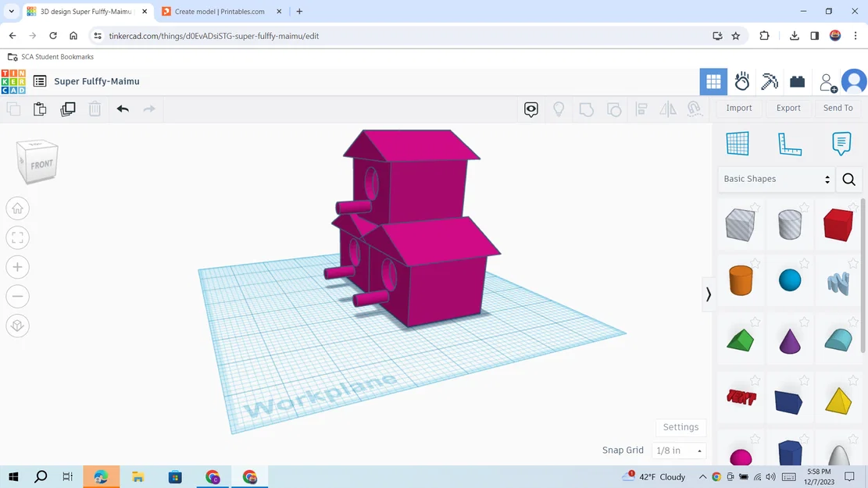Favorite the purple Cone star
This screenshot has width=868, height=488.
(805, 322)
